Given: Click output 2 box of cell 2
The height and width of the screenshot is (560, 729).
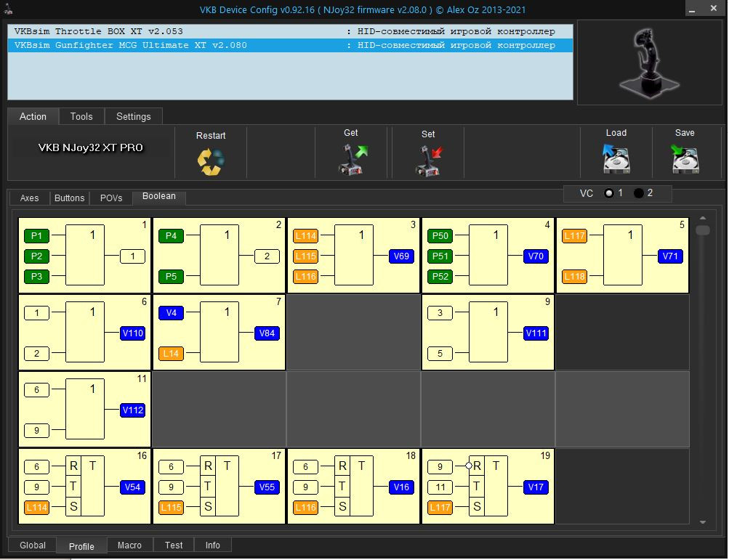Looking at the screenshot, I should (x=267, y=256).
